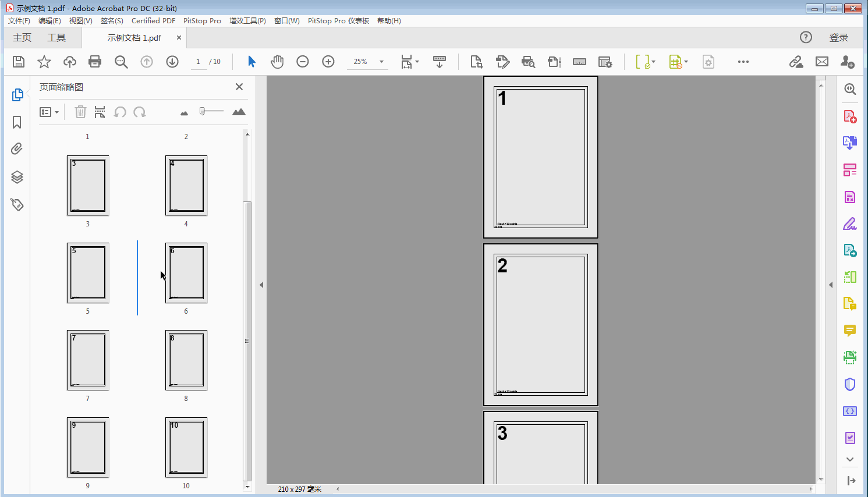Open thumbnail options menu dropdown
Image resolution: width=868 pixels, height=497 pixels.
[49, 112]
